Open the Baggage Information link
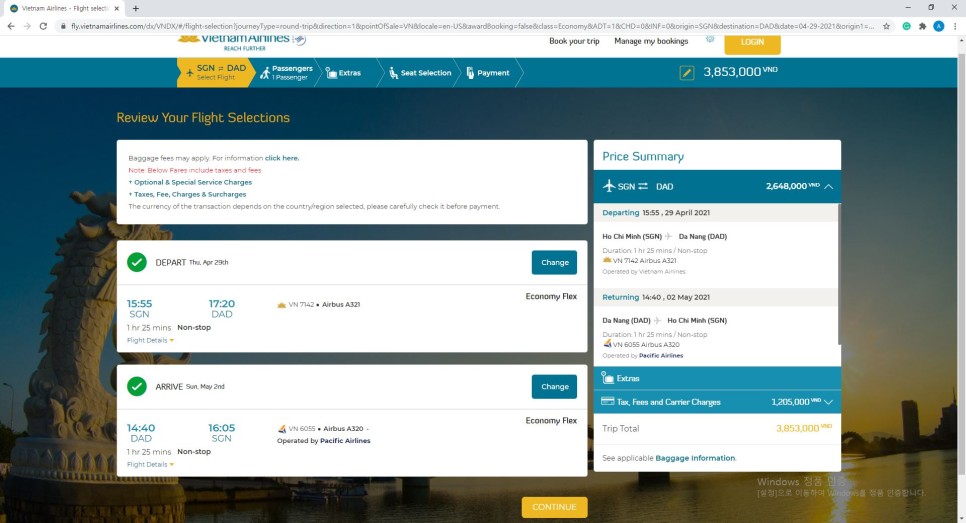This screenshot has width=966, height=523. point(695,458)
